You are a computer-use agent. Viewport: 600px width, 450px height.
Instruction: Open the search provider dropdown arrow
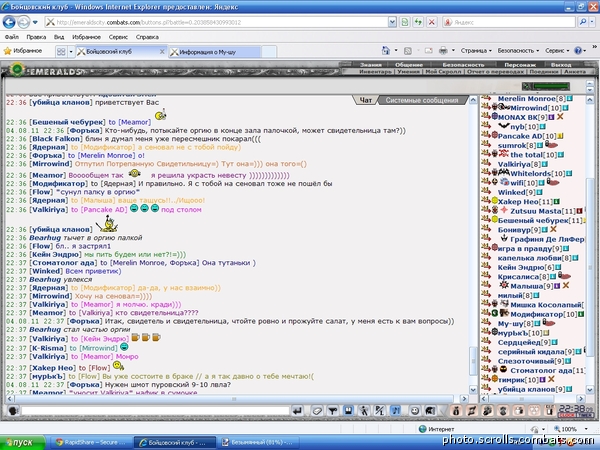pos(592,22)
